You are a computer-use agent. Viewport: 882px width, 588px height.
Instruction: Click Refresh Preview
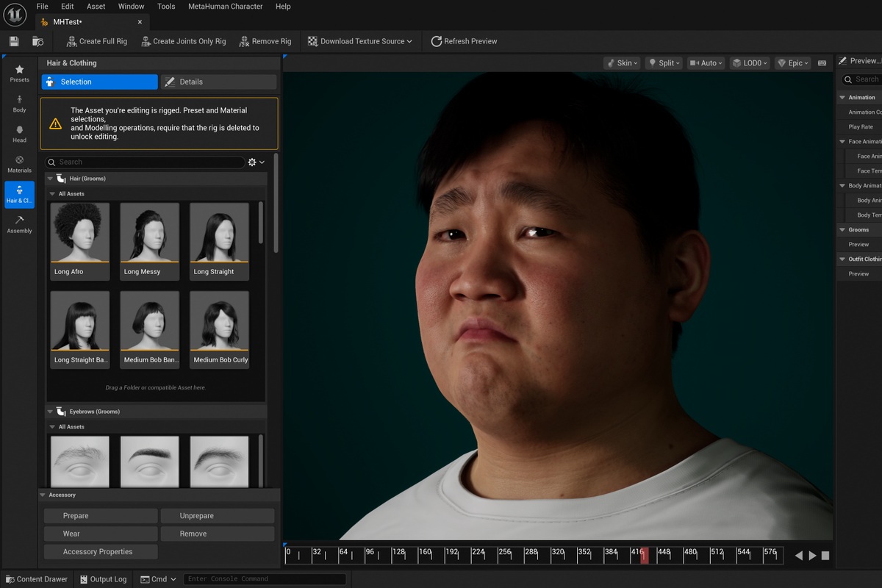[x=464, y=41]
